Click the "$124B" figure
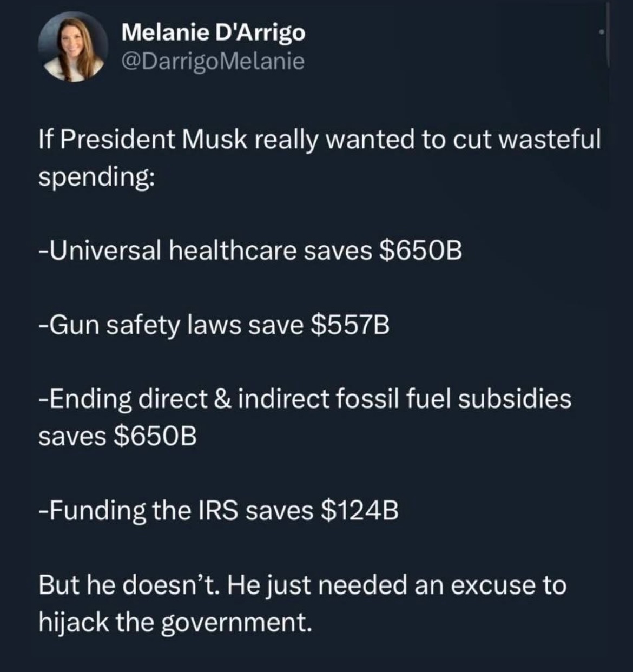The height and width of the screenshot is (672, 633). pyautogui.click(x=359, y=510)
